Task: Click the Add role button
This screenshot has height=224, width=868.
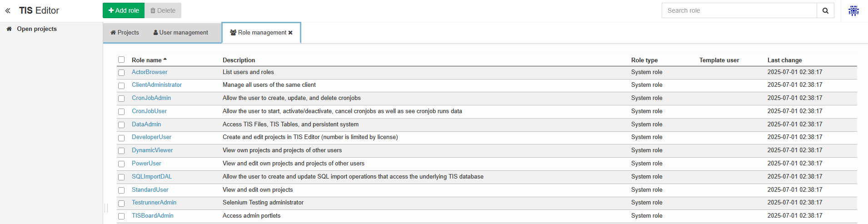Action: click(124, 10)
